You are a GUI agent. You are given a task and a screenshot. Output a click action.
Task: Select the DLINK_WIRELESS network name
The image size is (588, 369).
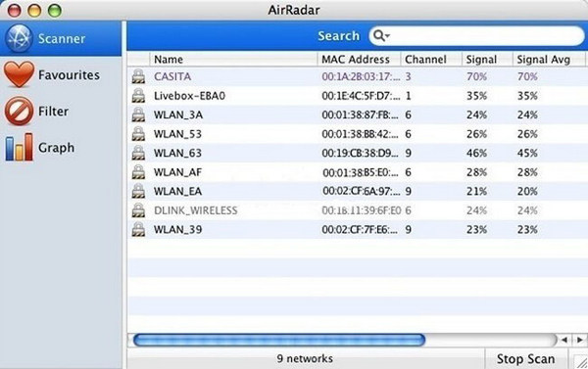pyautogui.click(x=196, y=210)
